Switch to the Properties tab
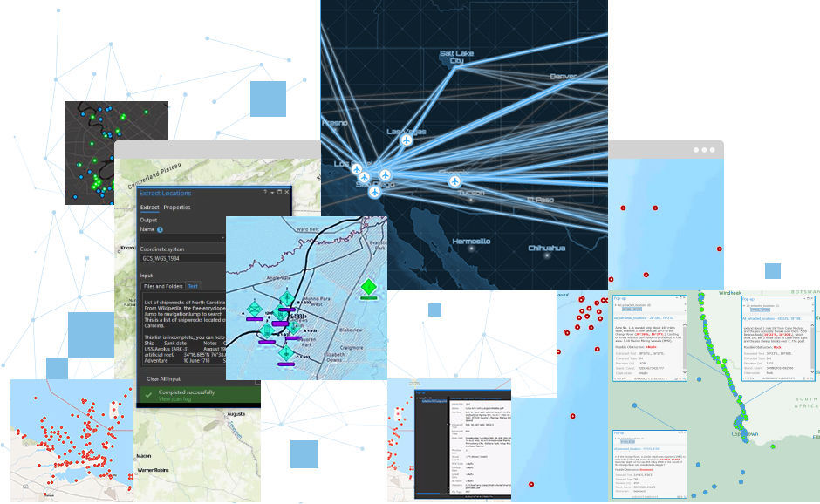 click(176, 208)
